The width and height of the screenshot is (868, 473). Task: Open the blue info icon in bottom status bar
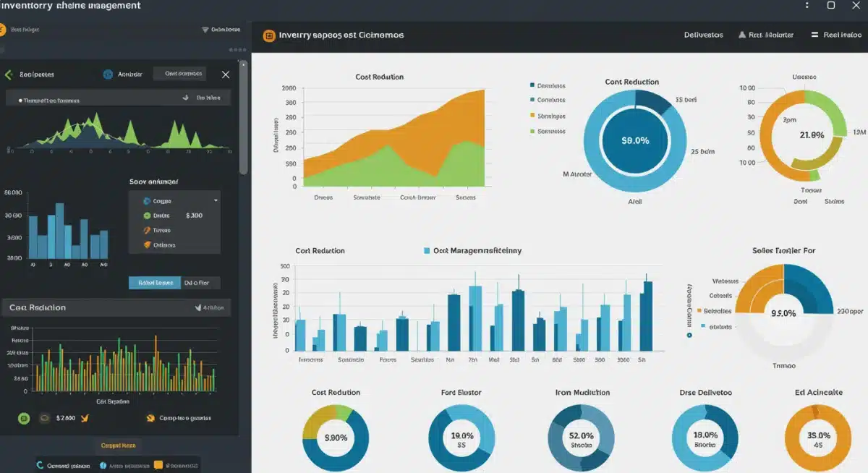(x=103, y=465)
